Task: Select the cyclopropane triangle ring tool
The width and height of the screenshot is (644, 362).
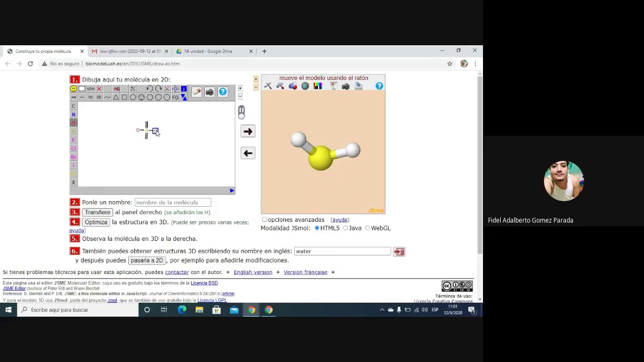Action: 116,98
